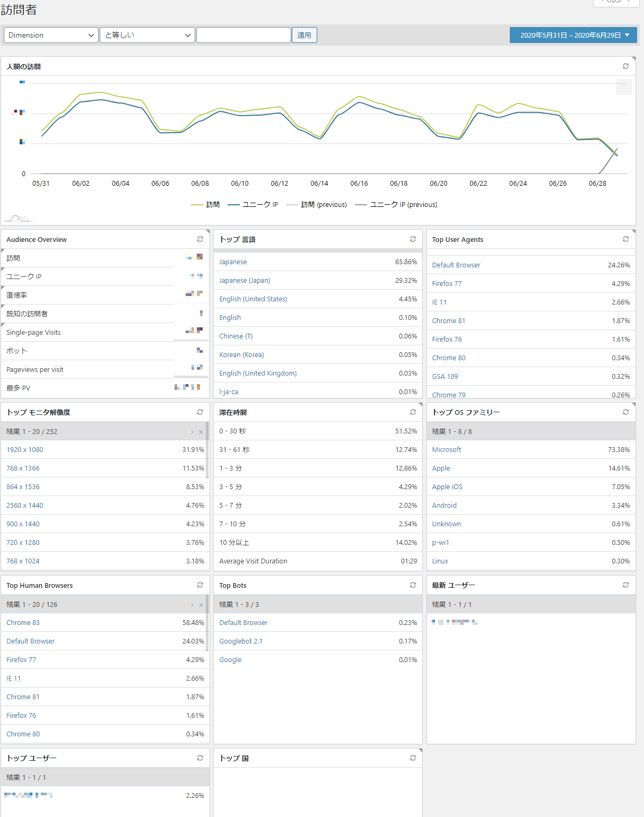Open the Dimension dropdown
Screen dimensions: 644x817
pyautogui.click(x=51, y=35)
